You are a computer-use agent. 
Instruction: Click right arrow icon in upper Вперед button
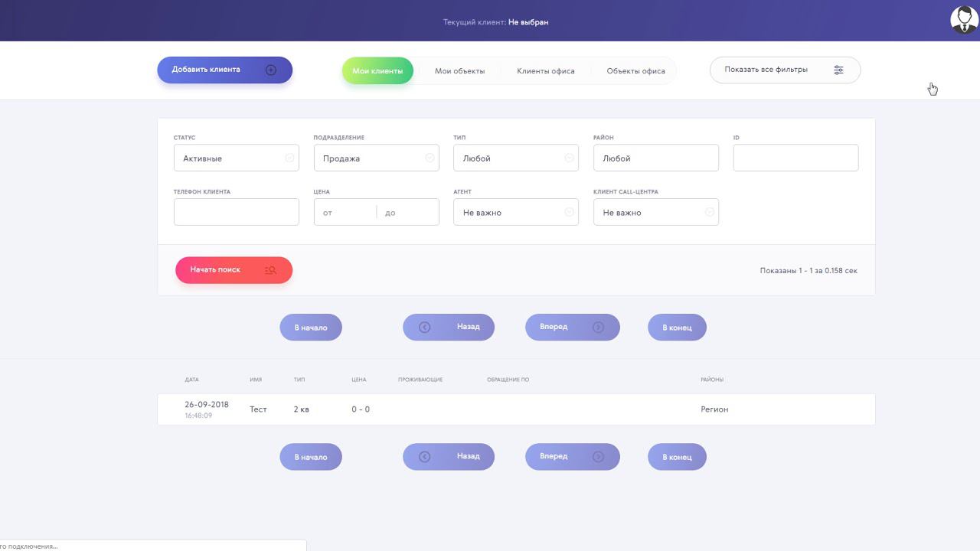tap(599, 328)
